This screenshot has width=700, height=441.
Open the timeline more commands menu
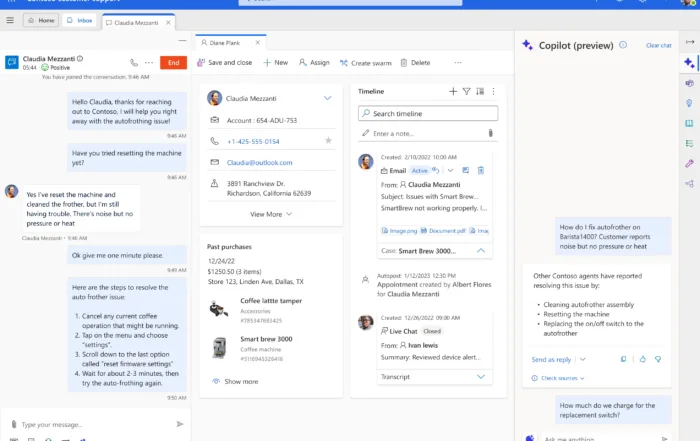point(493,92)
